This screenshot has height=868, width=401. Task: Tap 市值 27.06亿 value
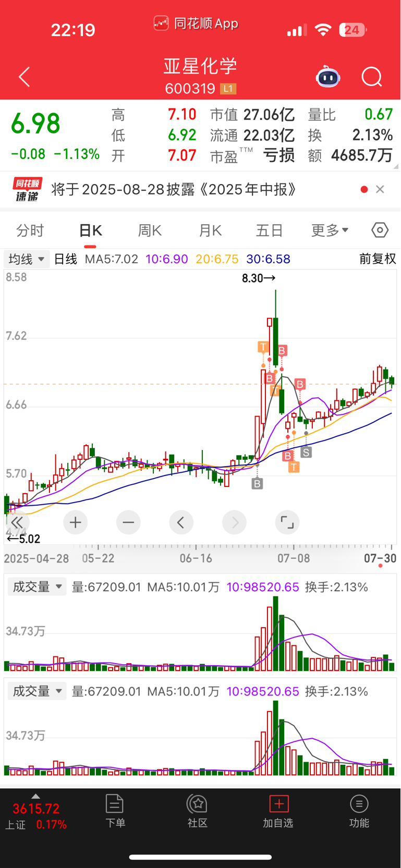[x=252, y=115]
